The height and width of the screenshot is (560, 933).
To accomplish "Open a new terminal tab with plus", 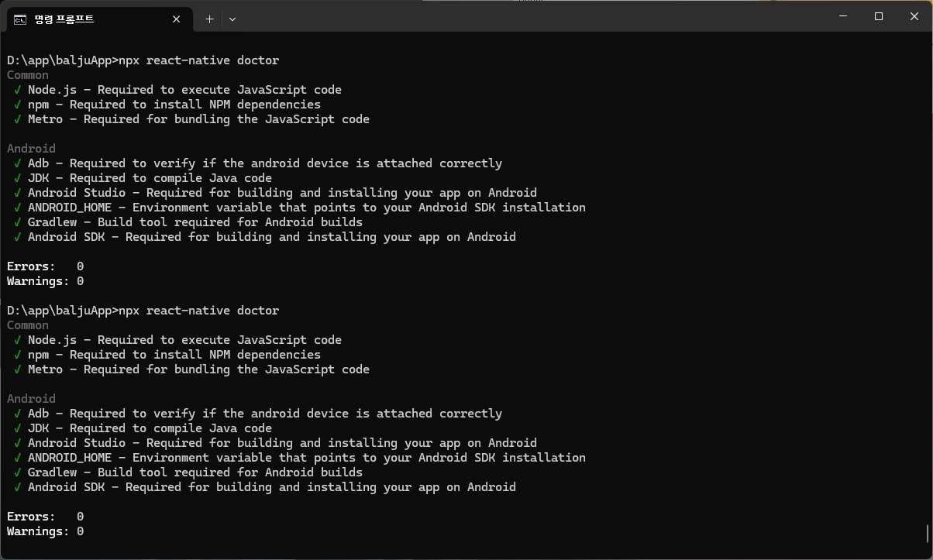I will coord(209,19).
